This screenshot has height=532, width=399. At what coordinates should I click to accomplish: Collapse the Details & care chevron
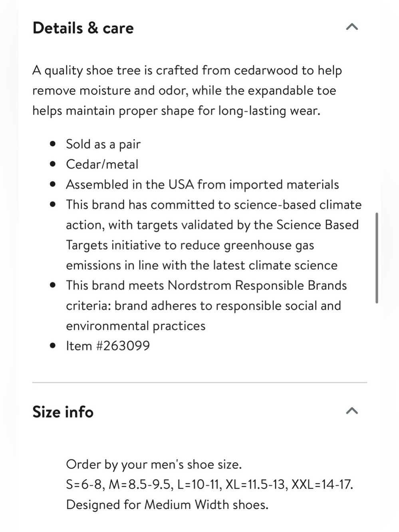pos(352,27)
